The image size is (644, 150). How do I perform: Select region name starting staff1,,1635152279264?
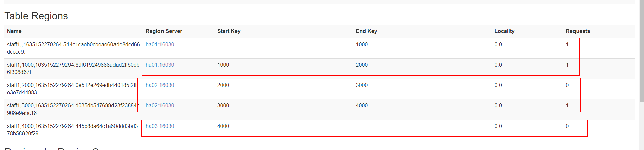(x=74, y=48)
